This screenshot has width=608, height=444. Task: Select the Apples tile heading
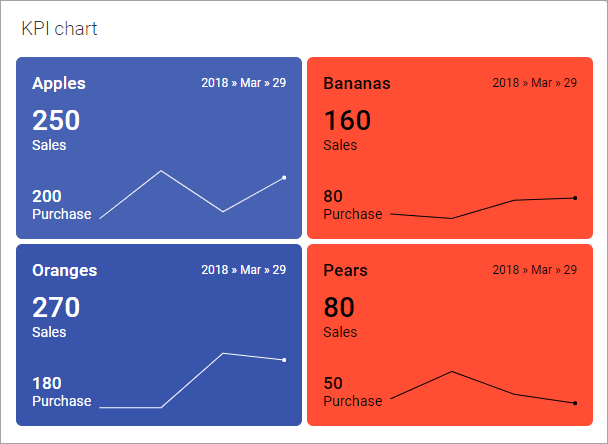59,83
